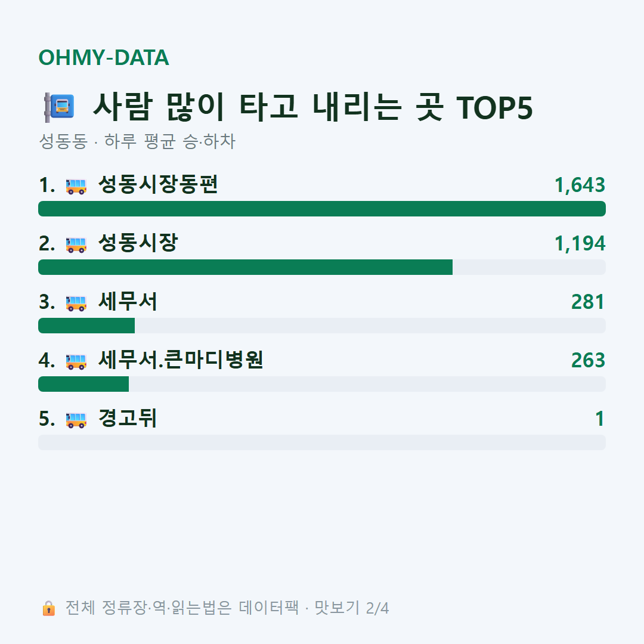This screenshot has width=644, height=644.
Task: Click the bus stop sign icon in title
Action: [59, 107]
